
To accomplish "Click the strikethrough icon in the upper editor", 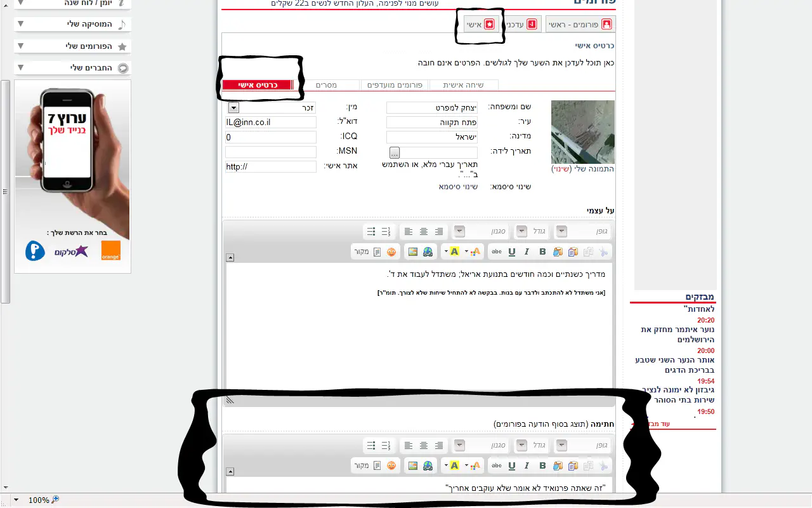I will point(496,251).
